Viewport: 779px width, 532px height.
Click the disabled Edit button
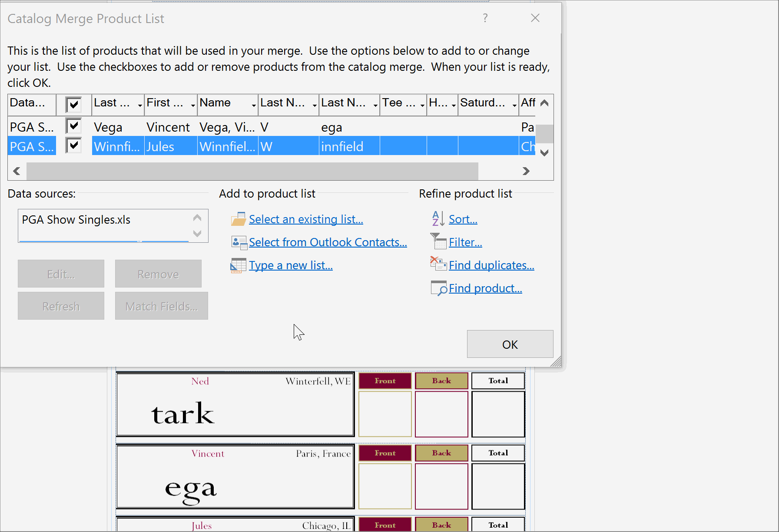click(61, 274)
